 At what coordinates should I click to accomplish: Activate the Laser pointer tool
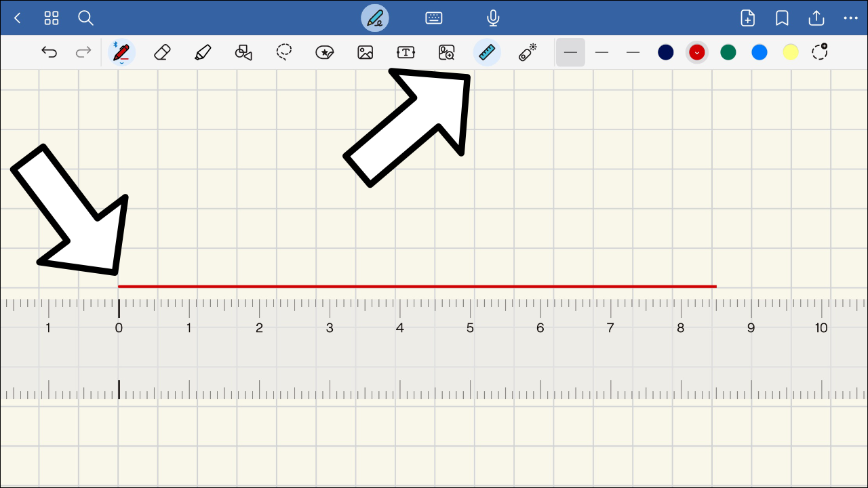[527, 52]
